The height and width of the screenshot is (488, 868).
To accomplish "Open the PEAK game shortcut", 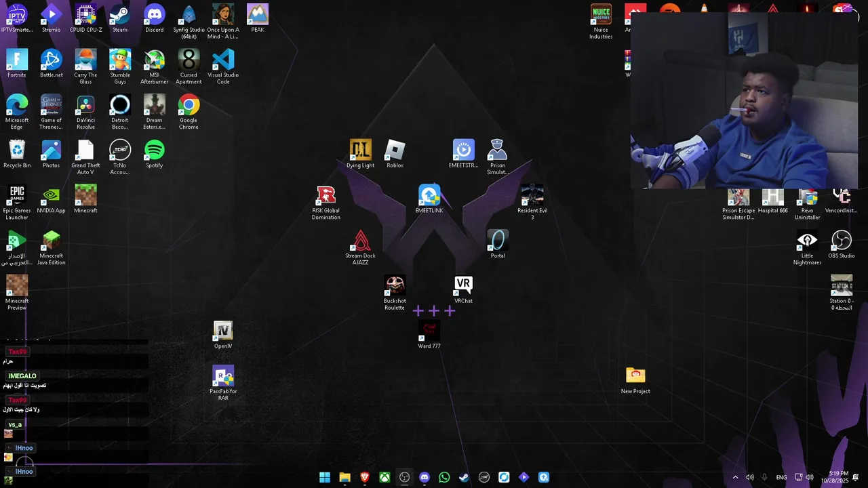I will 258,18.
